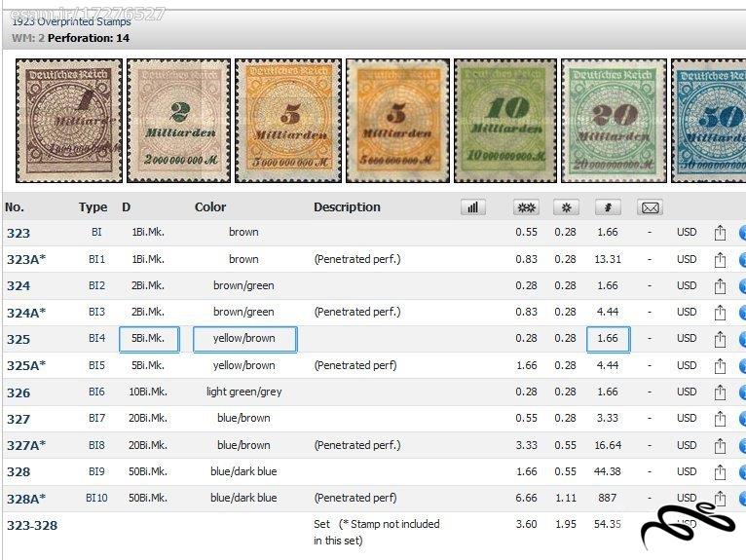Open the 1 Milliarde brown stamp image
This screenshot has height=560, width=746.
(69, 121)
